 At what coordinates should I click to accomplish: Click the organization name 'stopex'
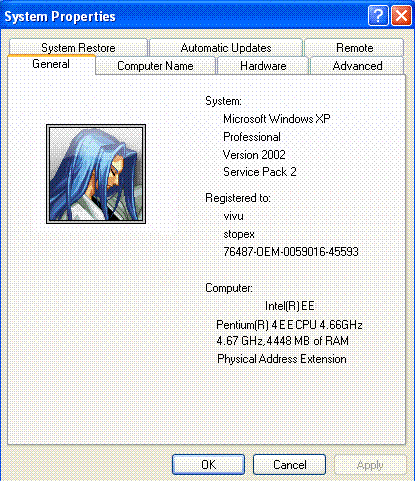(239, 234)
